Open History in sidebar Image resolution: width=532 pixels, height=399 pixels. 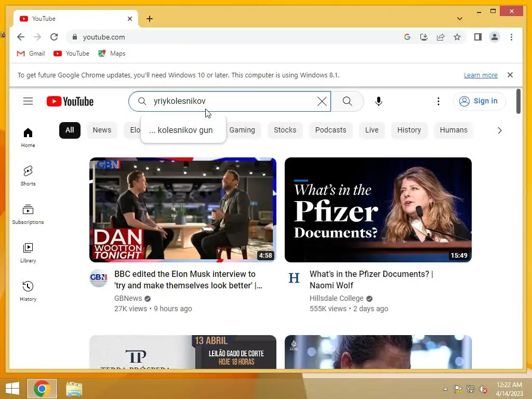28,291
